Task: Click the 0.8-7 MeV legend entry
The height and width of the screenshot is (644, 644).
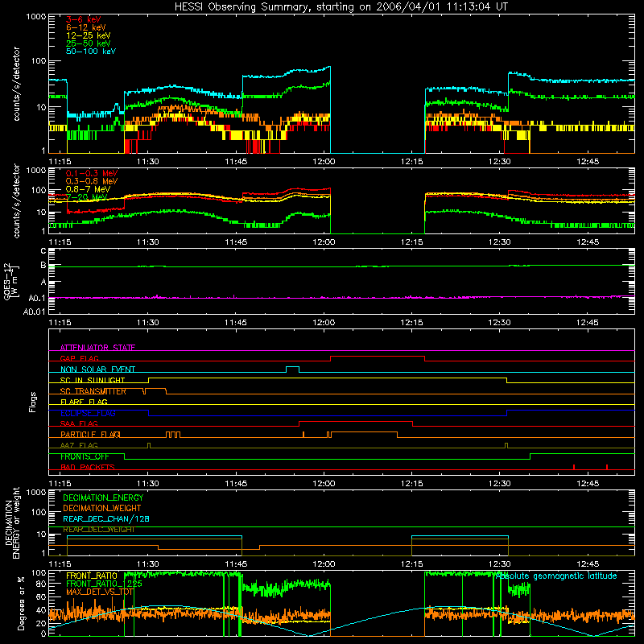Action: point(88,189)
